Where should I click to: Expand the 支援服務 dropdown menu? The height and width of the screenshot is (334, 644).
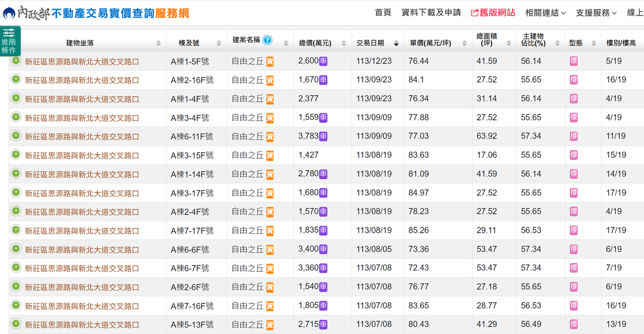click(596, 13)
